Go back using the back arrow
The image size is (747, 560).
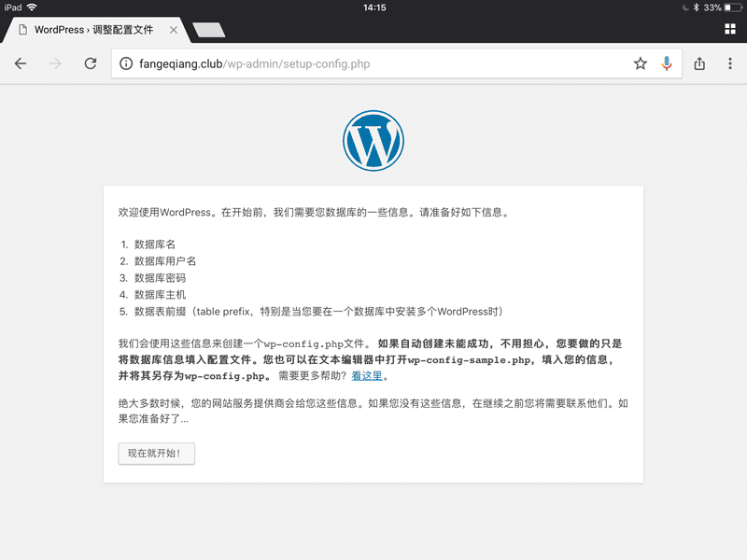point(21,63)
